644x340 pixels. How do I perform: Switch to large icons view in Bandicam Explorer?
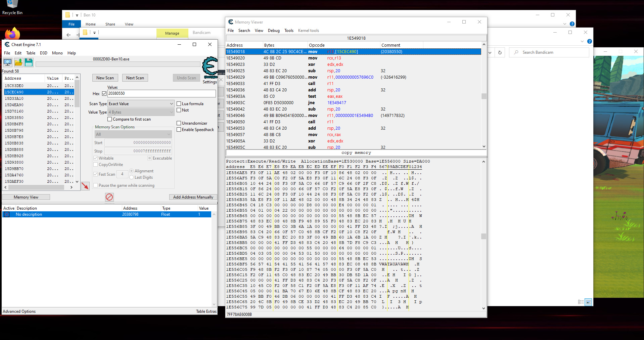coord(588,302)
